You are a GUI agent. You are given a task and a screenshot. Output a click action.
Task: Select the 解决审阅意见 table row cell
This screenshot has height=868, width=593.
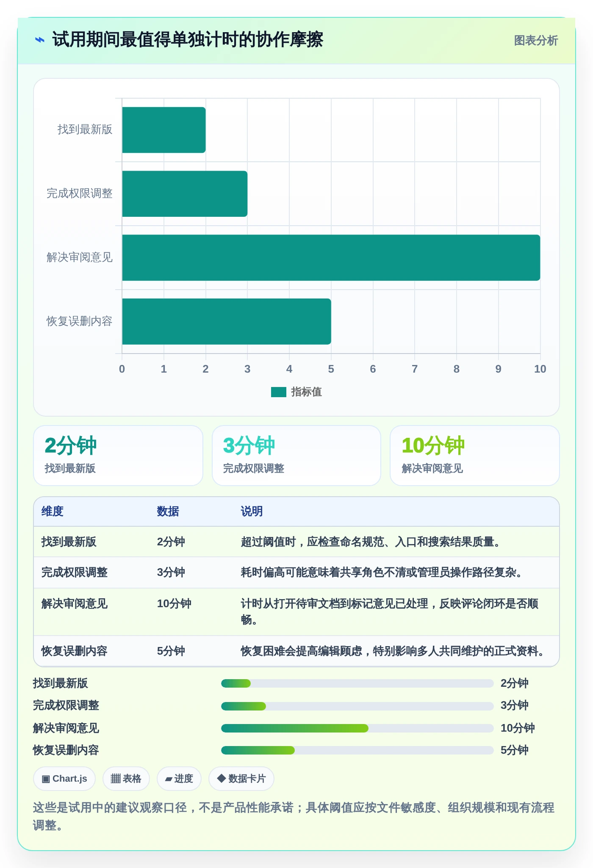pyautogui.click(x=75, y=604)
